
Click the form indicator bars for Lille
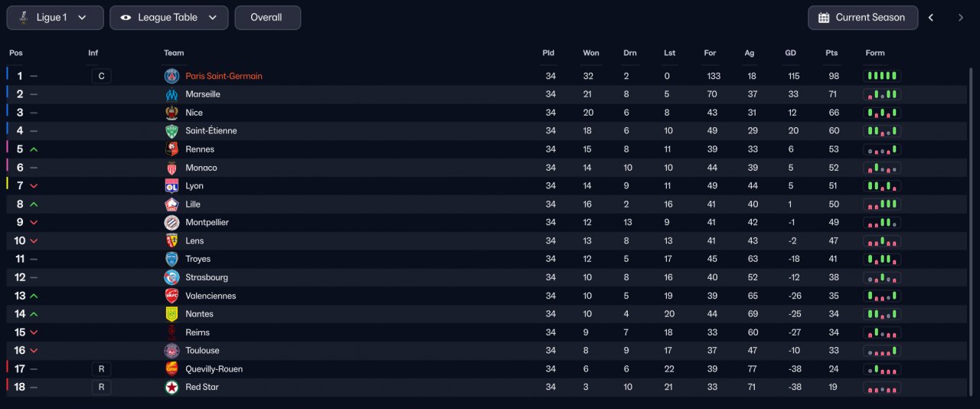coord(882,204)
